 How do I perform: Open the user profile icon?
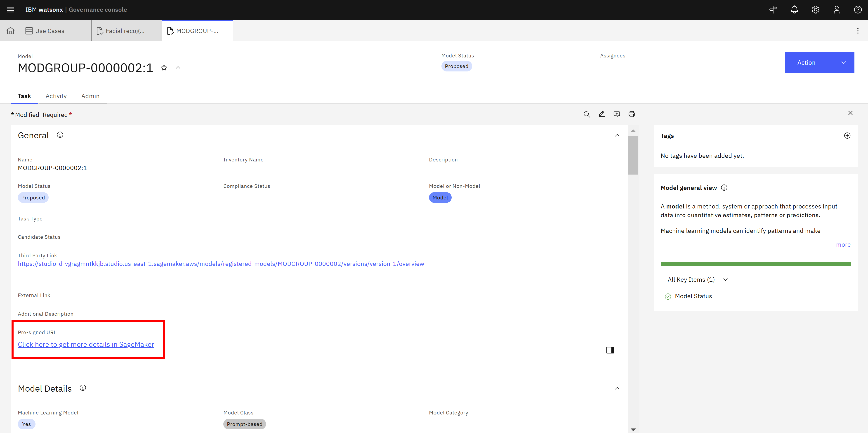click(x=837, y=10)
